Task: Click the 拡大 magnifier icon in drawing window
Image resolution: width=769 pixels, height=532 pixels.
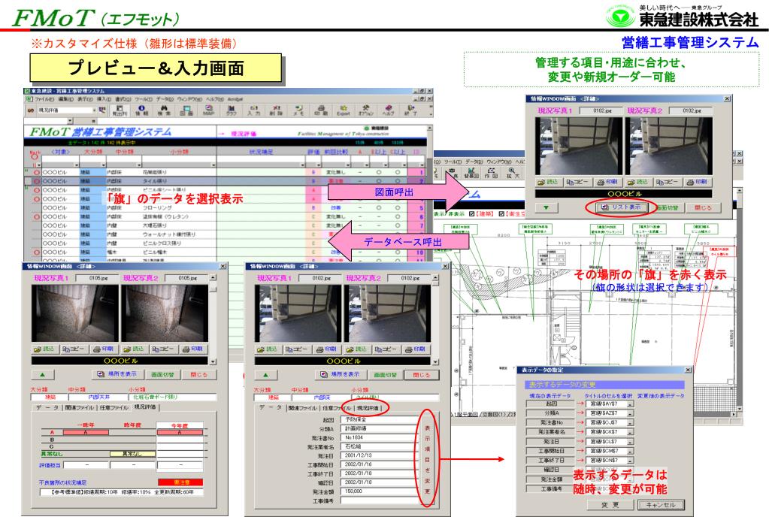Action: [511, 173]
